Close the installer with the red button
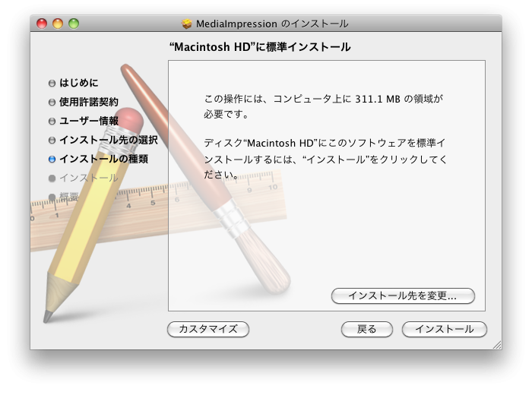 click(x=42, y=24)
